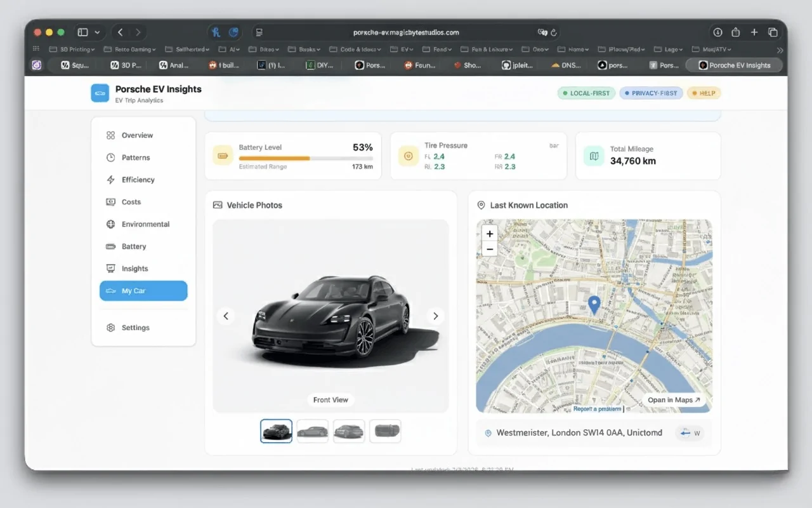Open the Patterns section in sidebar

tap(143, 157)
